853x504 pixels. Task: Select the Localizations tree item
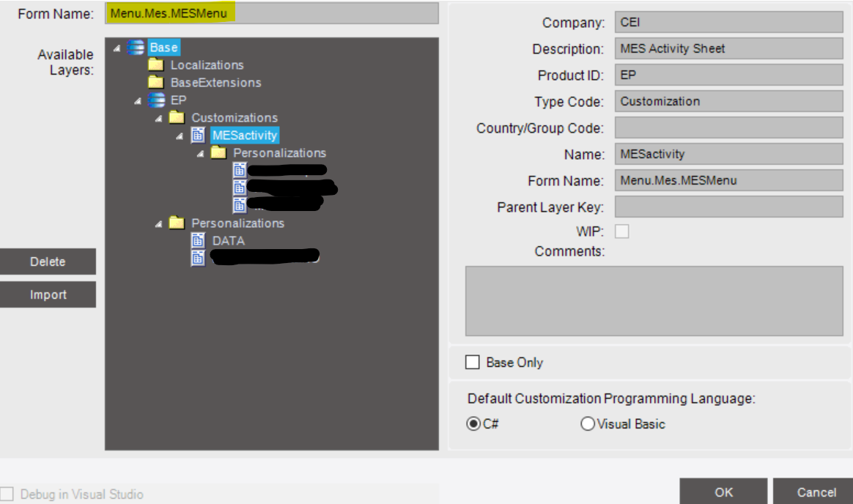pos(207,64)
